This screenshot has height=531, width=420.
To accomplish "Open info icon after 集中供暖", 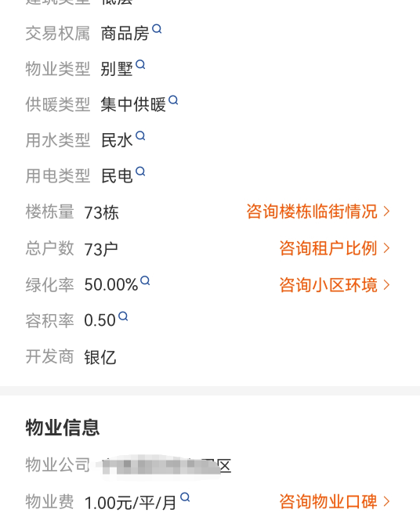I will pyautogui.click(x=173, y=100).
